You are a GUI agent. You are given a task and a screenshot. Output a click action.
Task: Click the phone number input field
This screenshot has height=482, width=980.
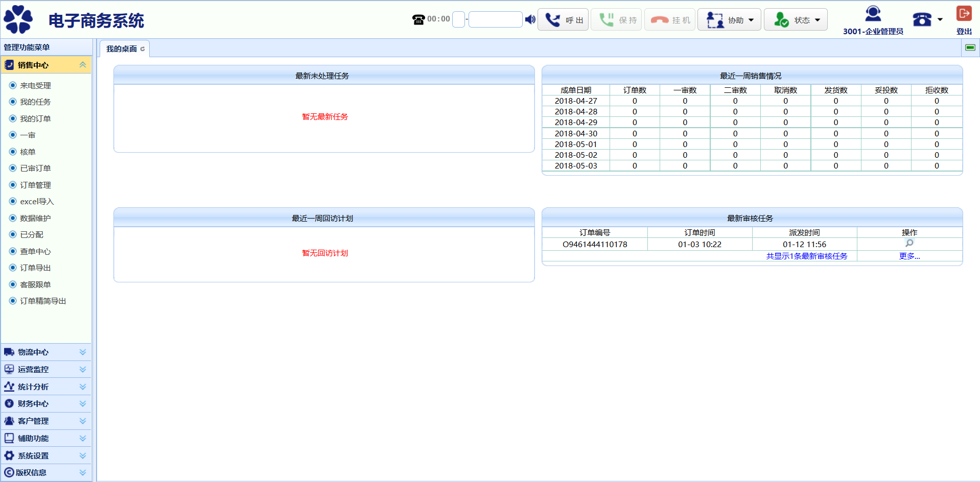[495, 19]
